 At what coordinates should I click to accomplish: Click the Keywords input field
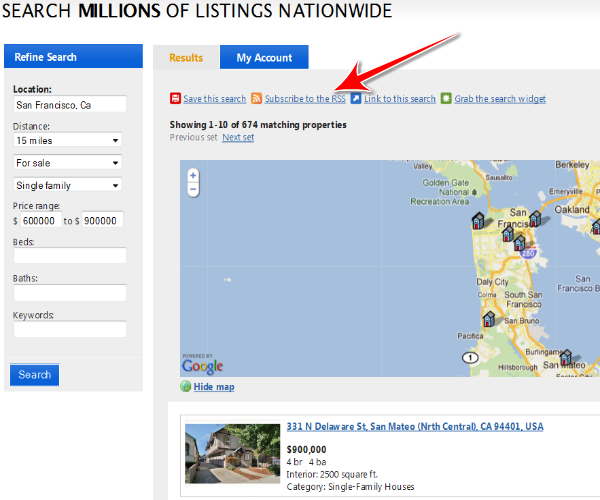[70, 329]
